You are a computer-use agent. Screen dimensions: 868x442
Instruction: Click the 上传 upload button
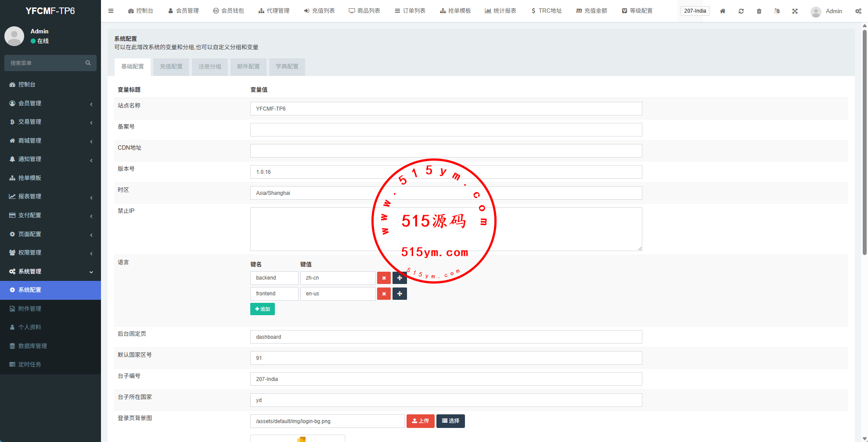[420, 421]
